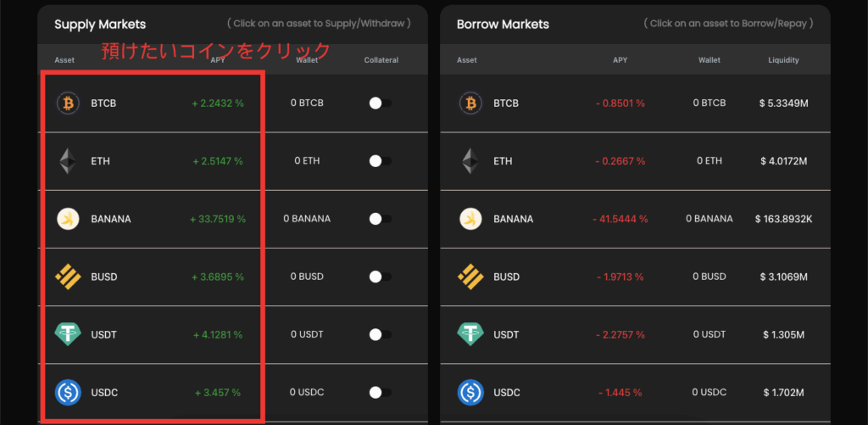Sort Supply Markets by the Collateral header
The image size is (868, 425).
click(381, 60)
